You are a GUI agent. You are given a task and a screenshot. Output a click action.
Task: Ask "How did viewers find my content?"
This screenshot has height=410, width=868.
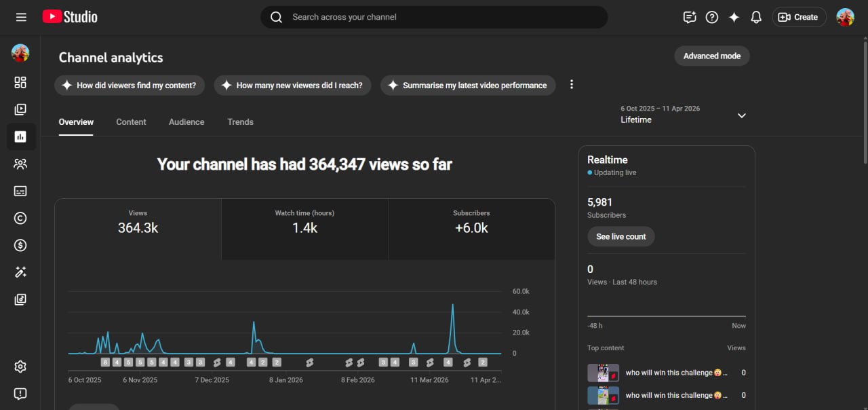coord(129,86)
